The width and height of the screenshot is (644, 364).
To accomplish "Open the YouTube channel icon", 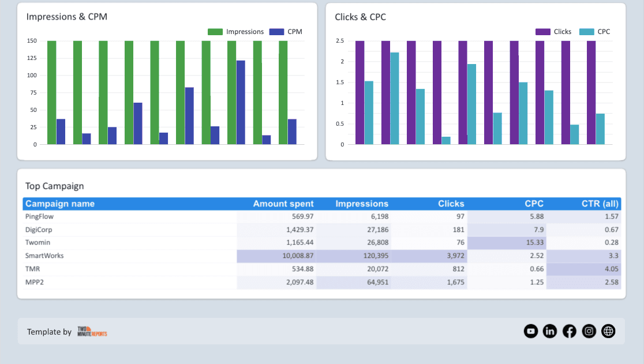I will click(530, 331).
